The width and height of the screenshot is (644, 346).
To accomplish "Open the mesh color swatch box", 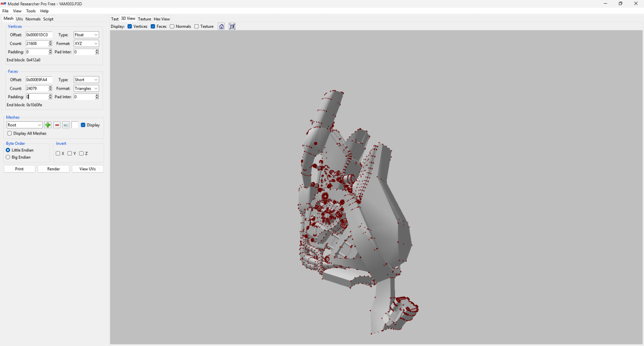I will [x=75, y=125].
